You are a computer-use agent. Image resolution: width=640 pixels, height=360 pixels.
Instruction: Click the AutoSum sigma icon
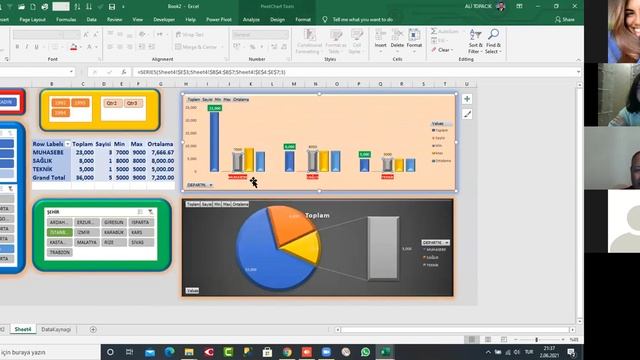[x=434, y=31]
